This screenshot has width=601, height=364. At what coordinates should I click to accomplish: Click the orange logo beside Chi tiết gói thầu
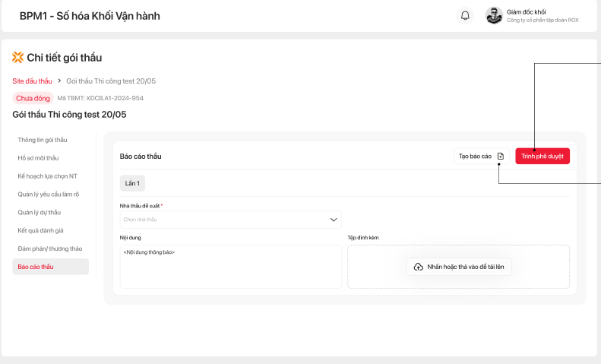[18, 57]
